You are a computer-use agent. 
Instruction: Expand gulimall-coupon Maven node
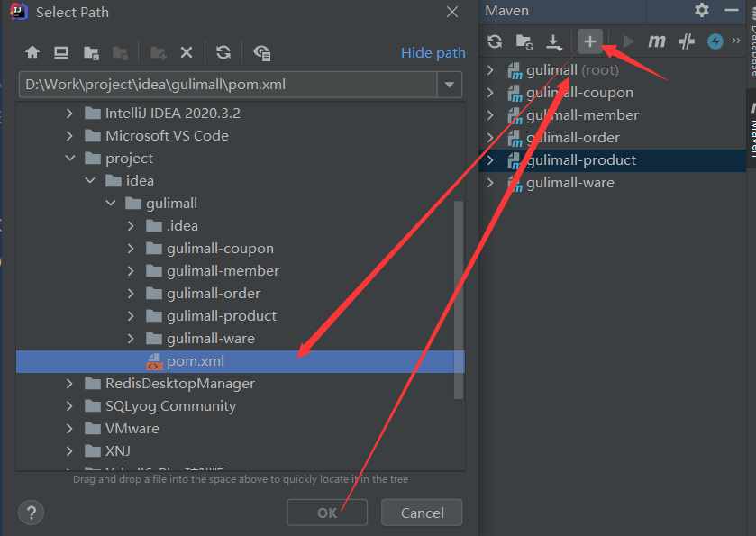coord(490,93)
